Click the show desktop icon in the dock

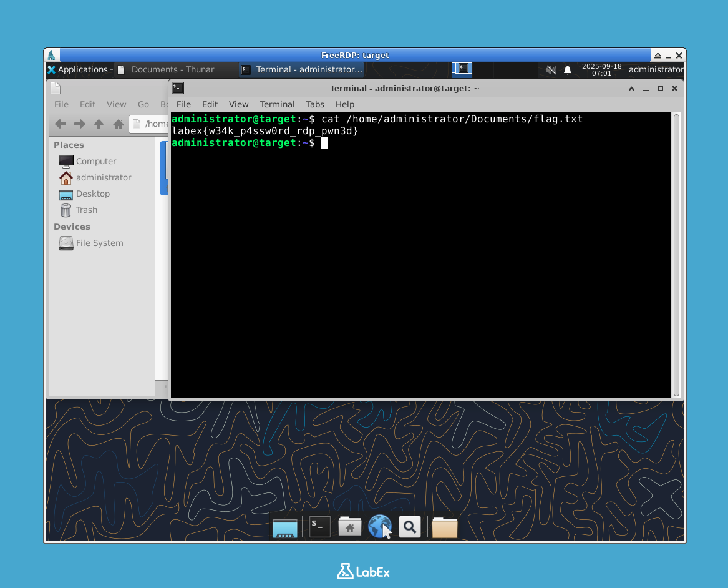click(285, 526)
